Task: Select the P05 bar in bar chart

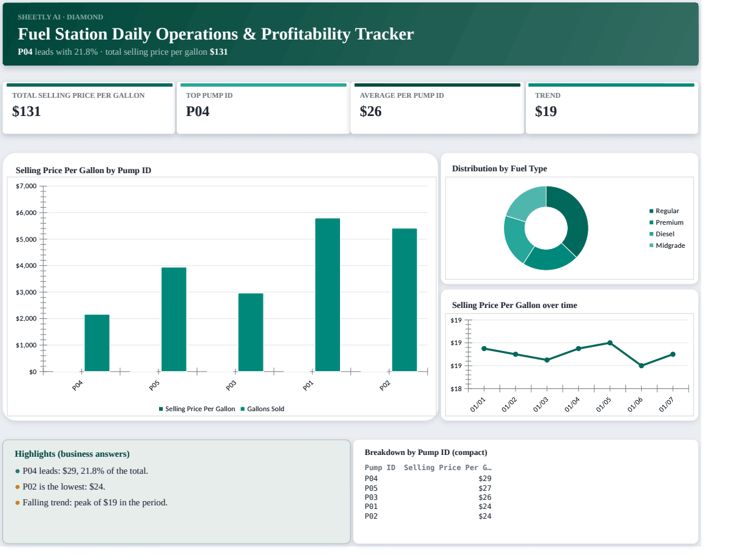Action: point(174,319)
